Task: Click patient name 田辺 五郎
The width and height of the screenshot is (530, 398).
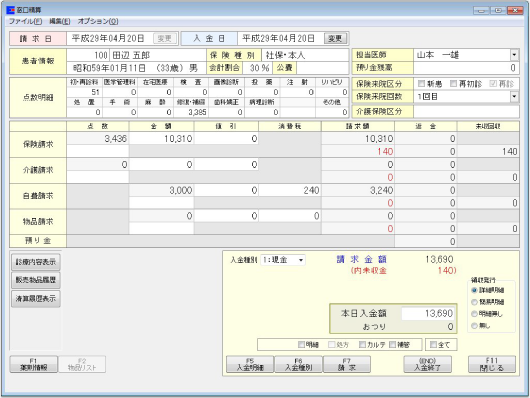Action: pos(131,55)
